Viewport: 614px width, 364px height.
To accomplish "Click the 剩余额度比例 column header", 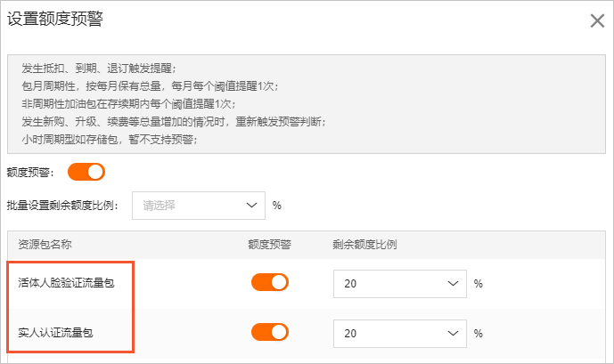I will click(x=364, y=245).
